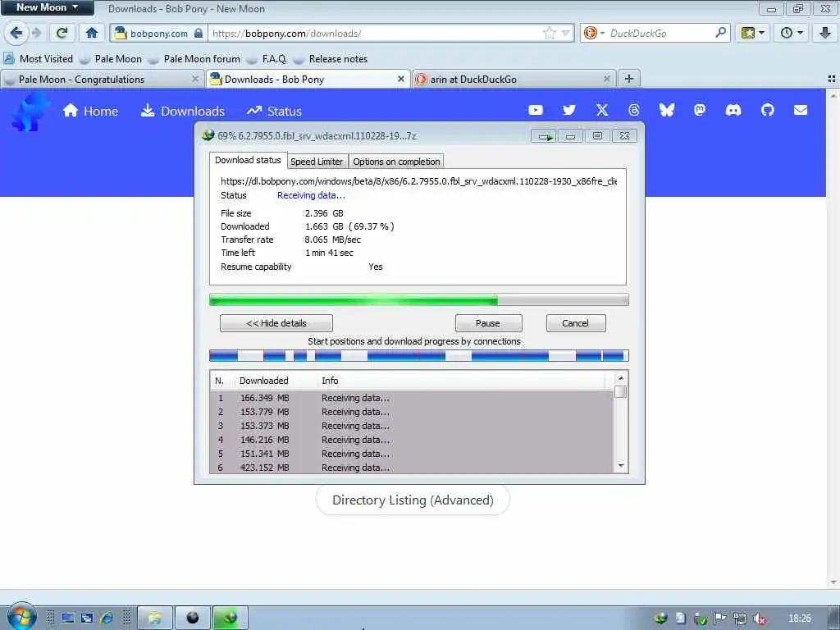The width and height of the screenshot is (840, 630).
Task: Switch to the Pale Moon taskbar button
Action: tap(192, 619)
